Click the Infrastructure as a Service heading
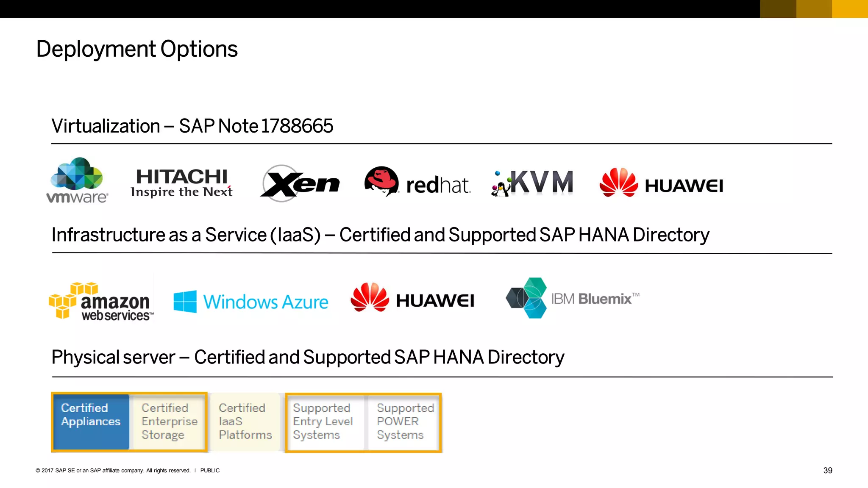This screenshot has width=868, height=488. [x=380, y=235]
